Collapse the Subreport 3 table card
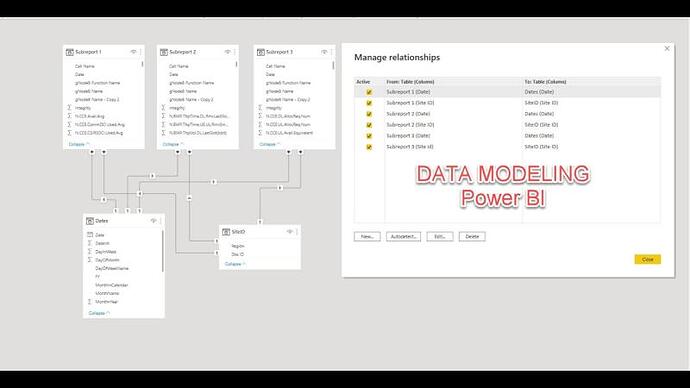 tap(270, 144)
